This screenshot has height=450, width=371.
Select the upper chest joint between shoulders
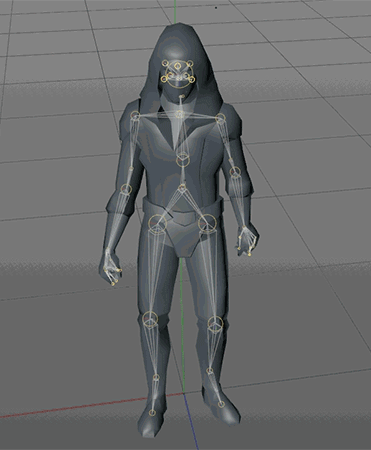[x=180, y=115]
